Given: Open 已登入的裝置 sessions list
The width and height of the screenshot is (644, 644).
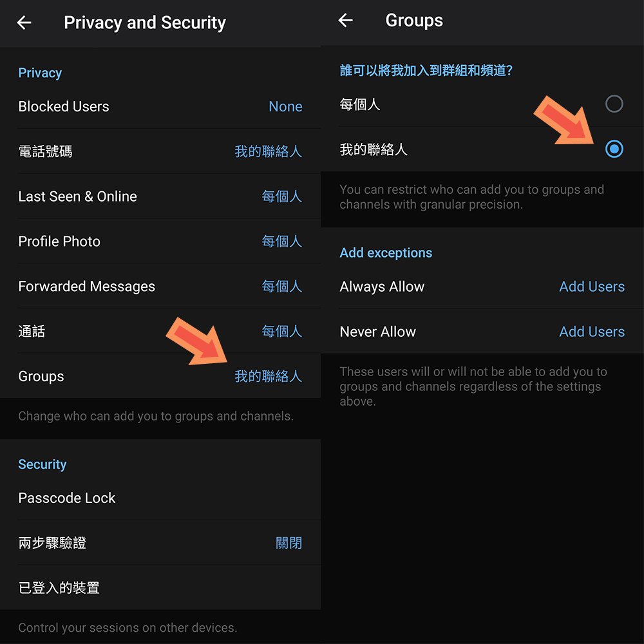Looking at the screenshot, I should tap(59, 588).
